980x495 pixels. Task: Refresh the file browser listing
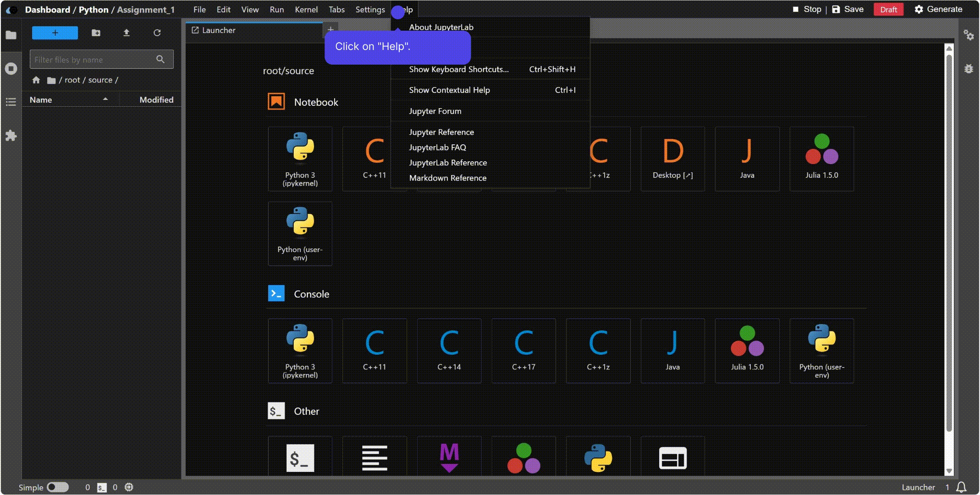[x=157, y=33]
